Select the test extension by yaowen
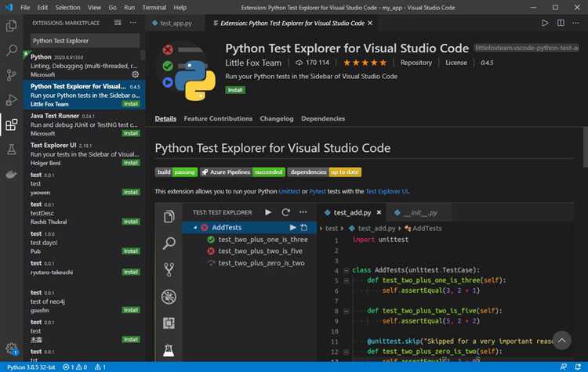Viewport: 588px width, 372px height. (84, 183)
